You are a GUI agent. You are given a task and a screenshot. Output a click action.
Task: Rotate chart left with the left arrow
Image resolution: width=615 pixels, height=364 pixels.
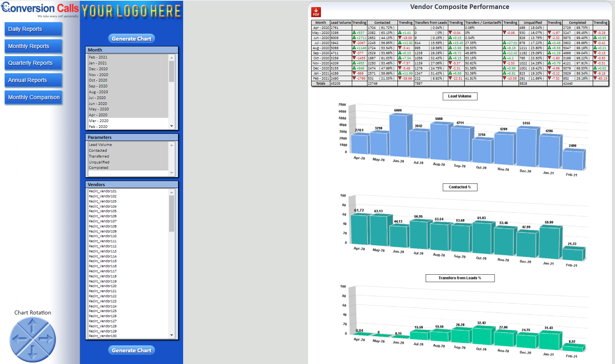(19, 339)
